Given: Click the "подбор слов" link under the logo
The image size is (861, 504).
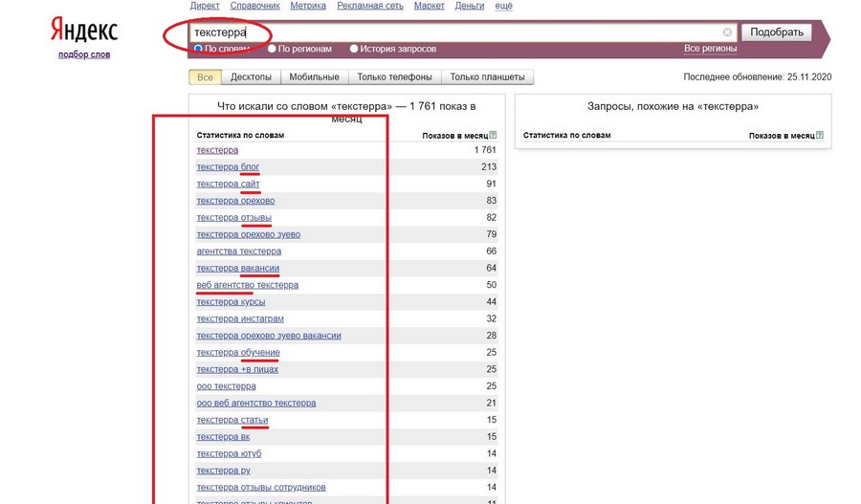Looking at the screenshot, I should pos(84,55).
